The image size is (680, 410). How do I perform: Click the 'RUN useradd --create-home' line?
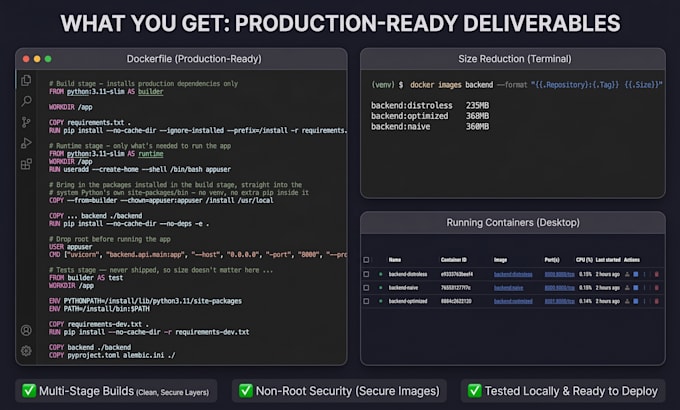140,169
